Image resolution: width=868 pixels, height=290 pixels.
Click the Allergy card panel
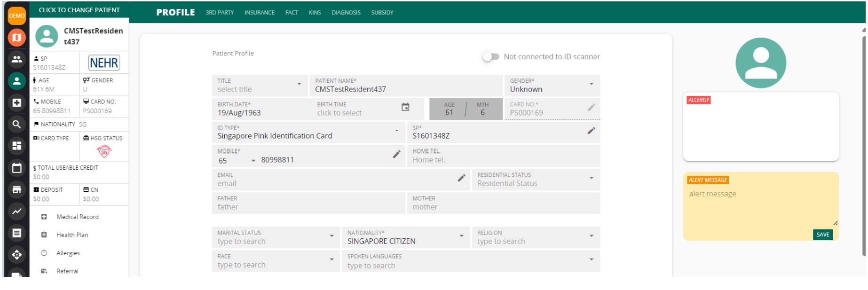point(760,127)
